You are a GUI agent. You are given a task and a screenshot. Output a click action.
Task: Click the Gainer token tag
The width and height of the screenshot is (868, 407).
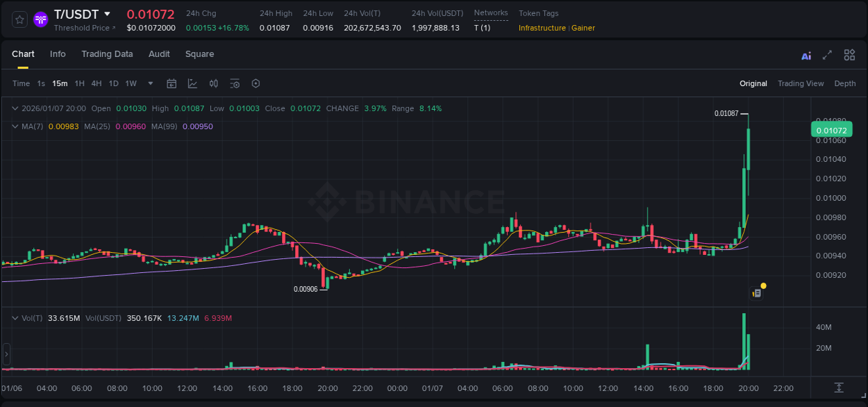[x=583, y=28]
